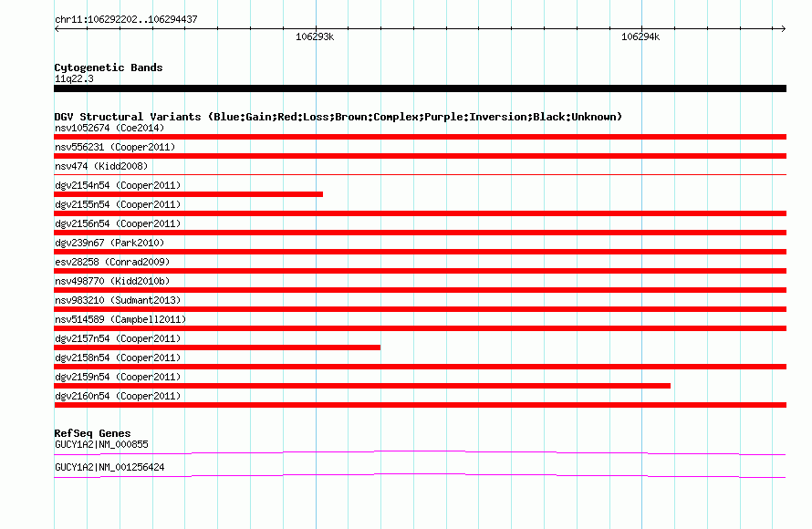Viewport: 812px width, 529px height.
Task: Open variant label nsv1052674 (Coe2014)
Action: [x=109, y=128]
